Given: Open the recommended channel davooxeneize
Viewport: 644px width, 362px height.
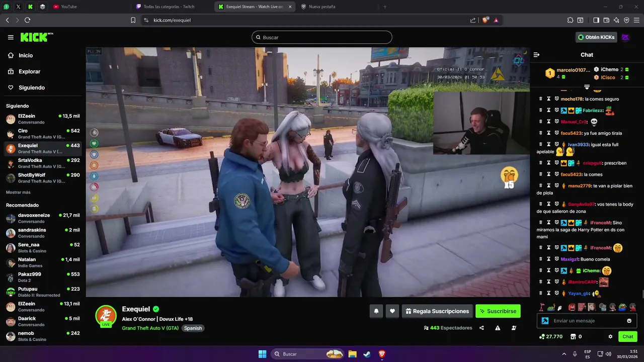Looking at the screenshot, I should (43, 218).
